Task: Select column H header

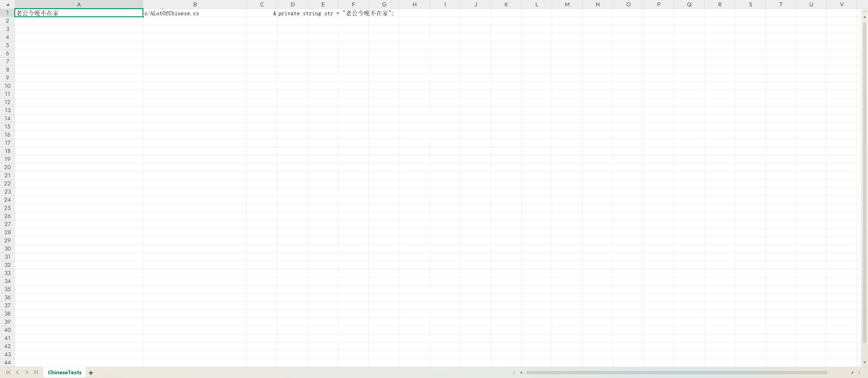Action: (x=414, y=4)
